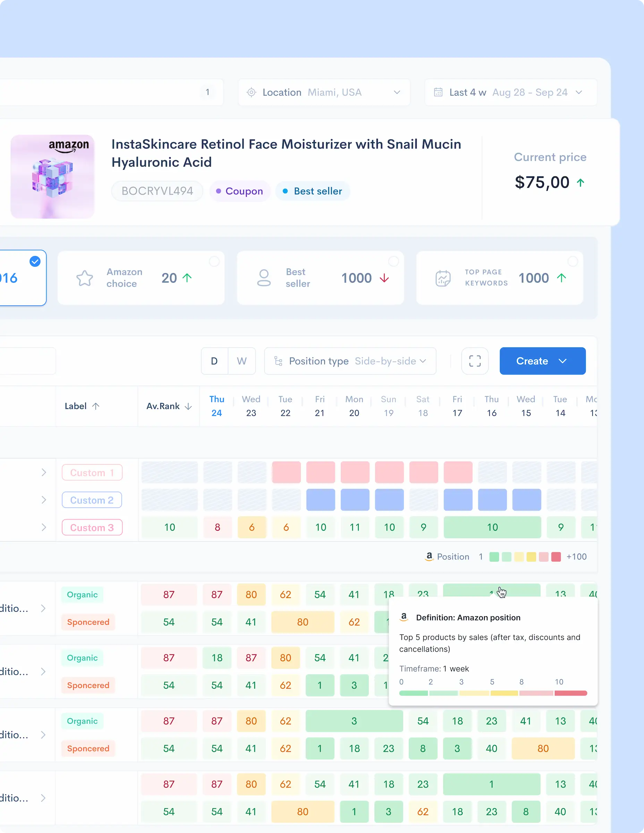The image size is (644, 833).
Task: Select the Top Page Keywords card radio
Action: [573, 261]
